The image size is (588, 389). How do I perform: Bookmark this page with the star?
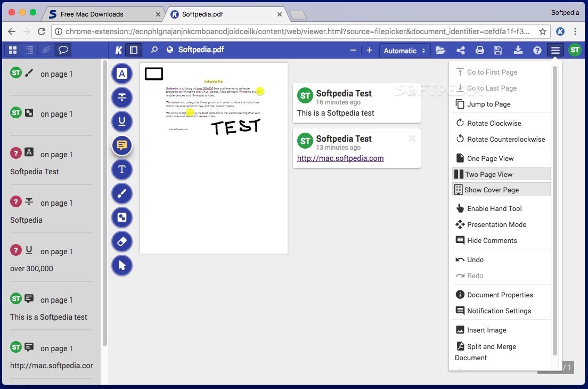(x=542, y=31)
